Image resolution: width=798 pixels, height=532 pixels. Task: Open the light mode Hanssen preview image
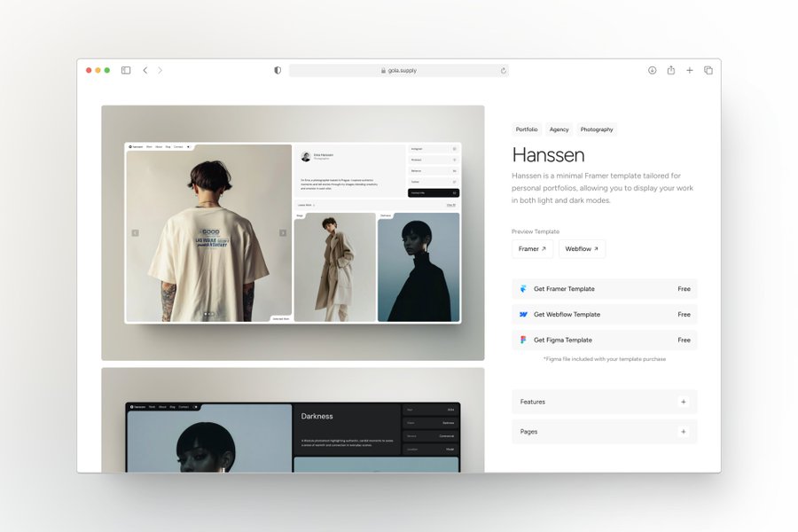(x=293, y=232)
